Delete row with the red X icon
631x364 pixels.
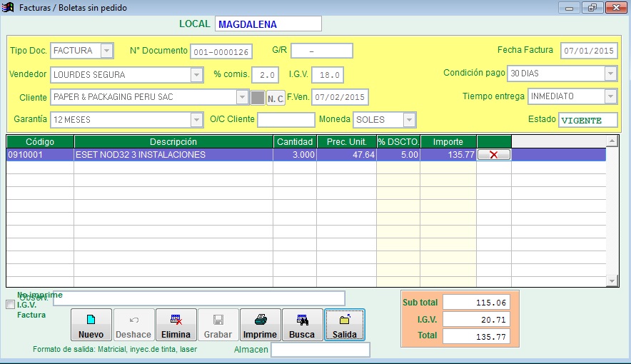[493, 155]
